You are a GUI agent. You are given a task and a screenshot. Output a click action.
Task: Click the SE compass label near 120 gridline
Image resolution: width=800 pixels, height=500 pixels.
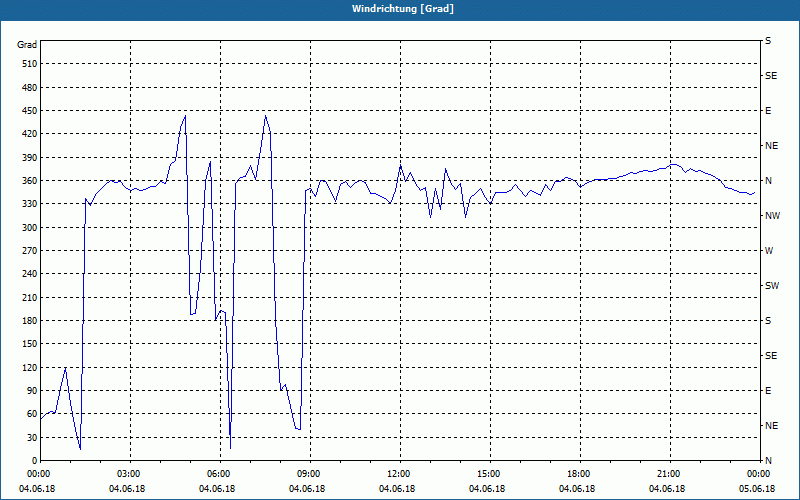coord(771,356)
